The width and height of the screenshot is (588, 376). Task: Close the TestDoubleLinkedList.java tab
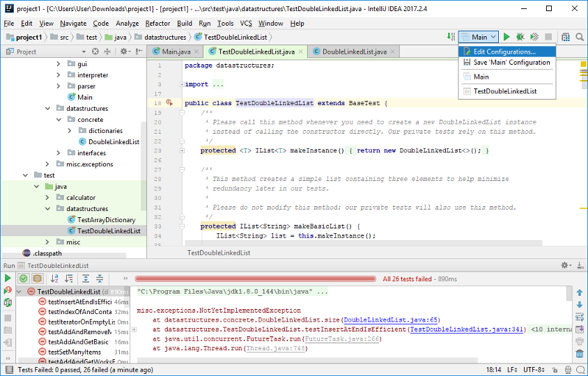coord(301,52)
